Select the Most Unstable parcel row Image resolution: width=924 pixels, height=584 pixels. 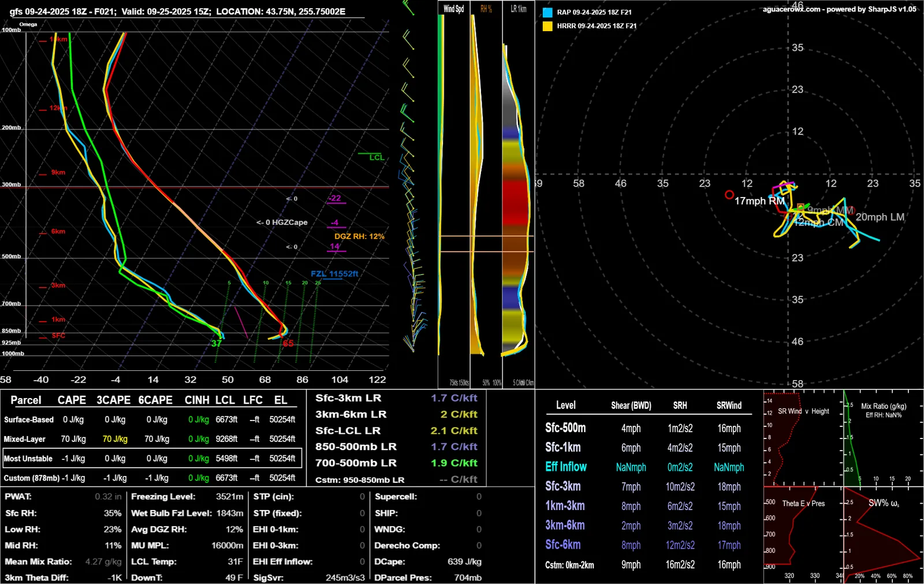152,458
